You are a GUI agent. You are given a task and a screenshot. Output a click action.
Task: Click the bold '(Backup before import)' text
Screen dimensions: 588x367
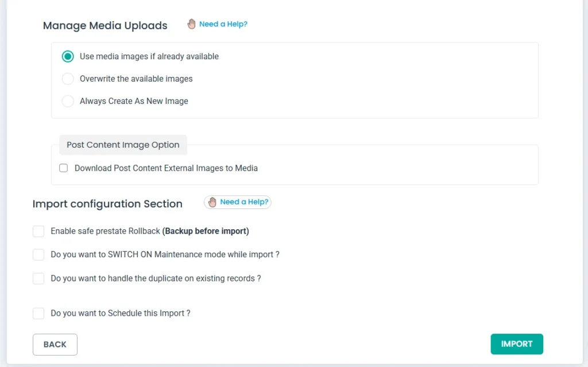point(206,231)
